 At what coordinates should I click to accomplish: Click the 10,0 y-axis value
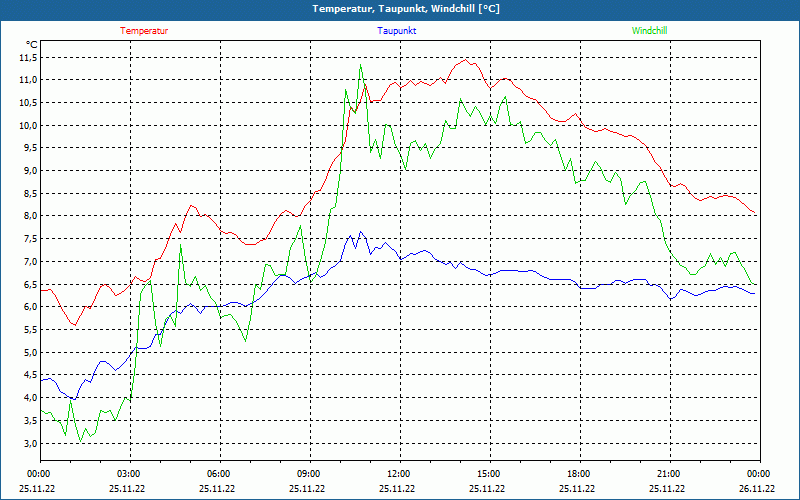click(28, 126)
